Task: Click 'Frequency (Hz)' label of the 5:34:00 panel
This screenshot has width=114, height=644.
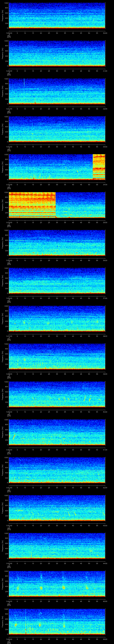Action: [x=3, y=205]
